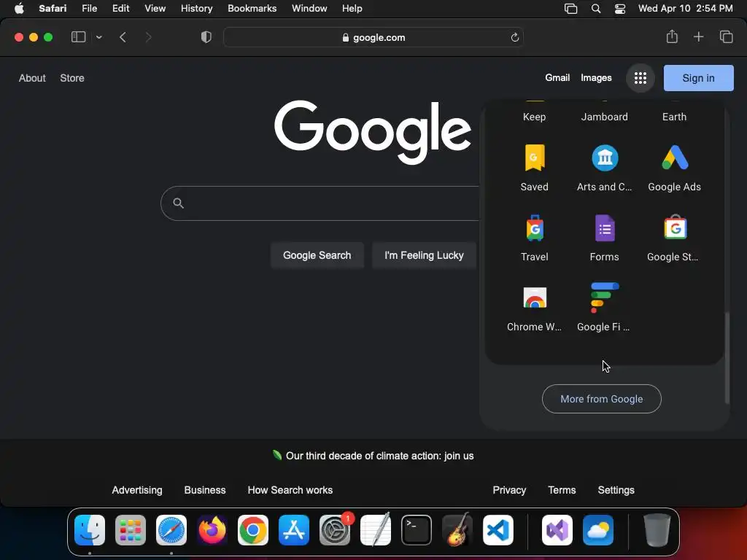Launch Google Ads from the apps panel
Viewport: 747px width, 560px height.
(x=674, y=168)
